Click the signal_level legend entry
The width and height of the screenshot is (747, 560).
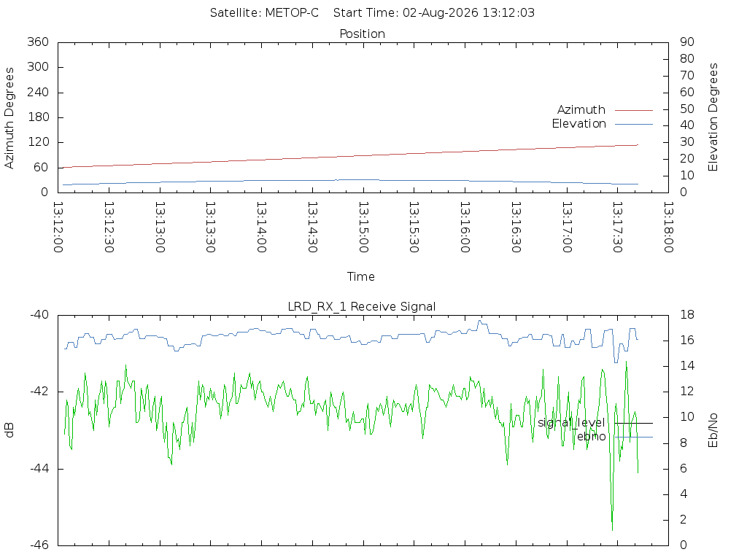pos(571,423)
